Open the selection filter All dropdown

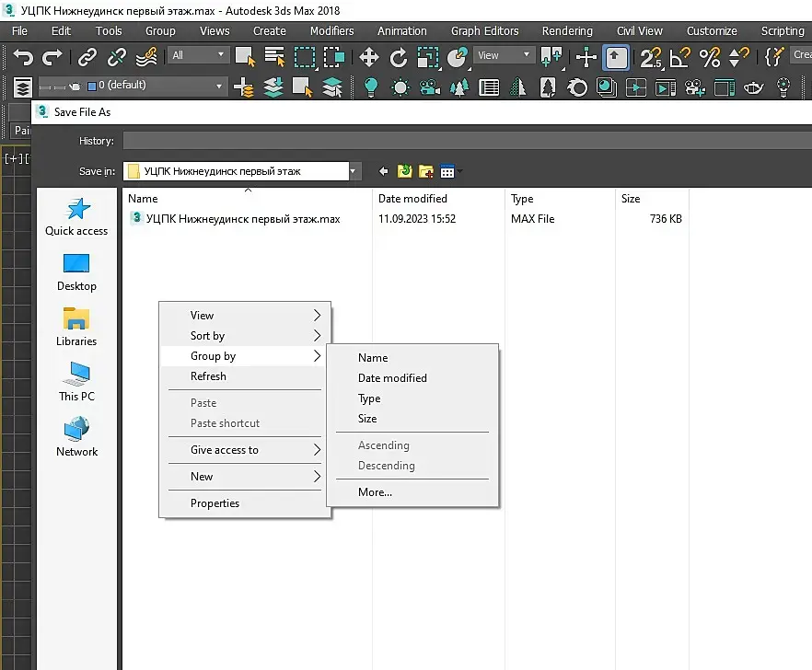pyautogui.click(x=198, y=55)
